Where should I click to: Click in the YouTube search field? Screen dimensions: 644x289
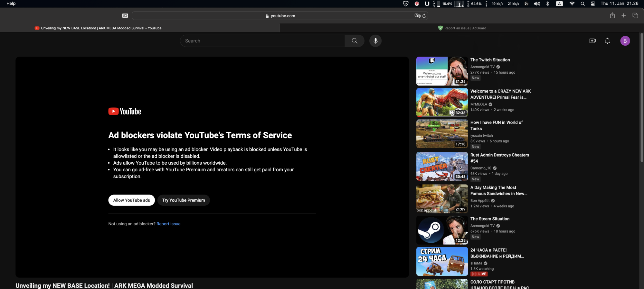[x=262, y=41]
